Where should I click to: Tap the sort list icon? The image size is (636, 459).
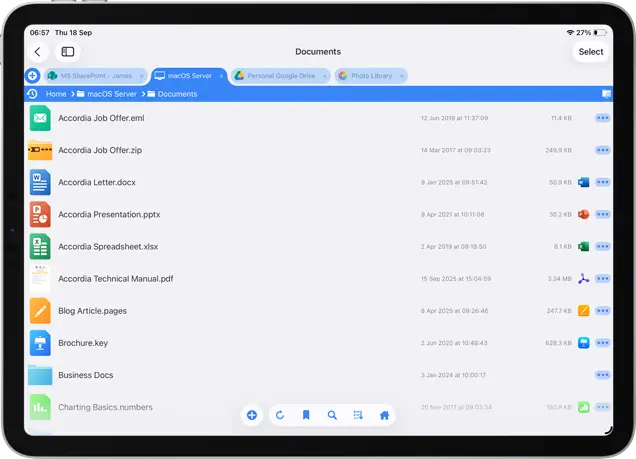(358, 415)
